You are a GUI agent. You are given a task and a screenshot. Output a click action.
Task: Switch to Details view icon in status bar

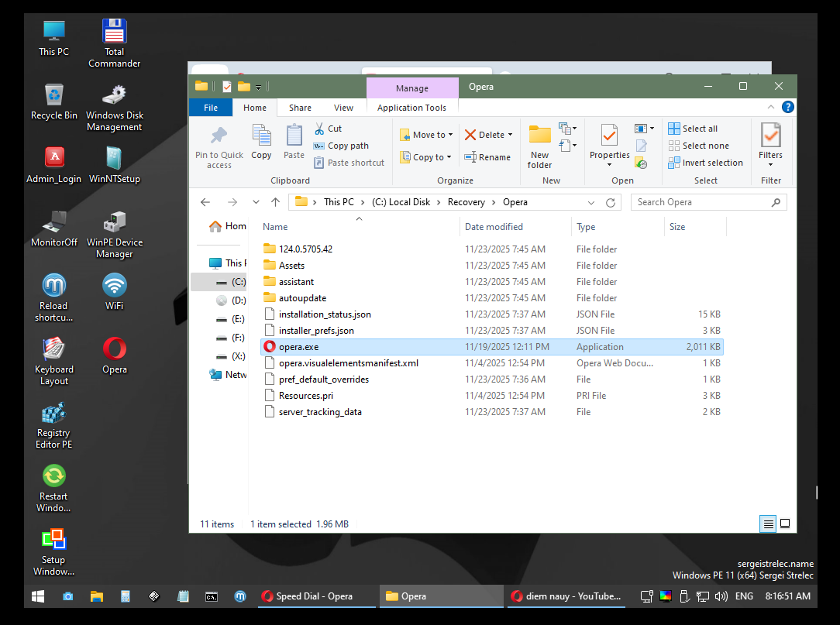768,524
